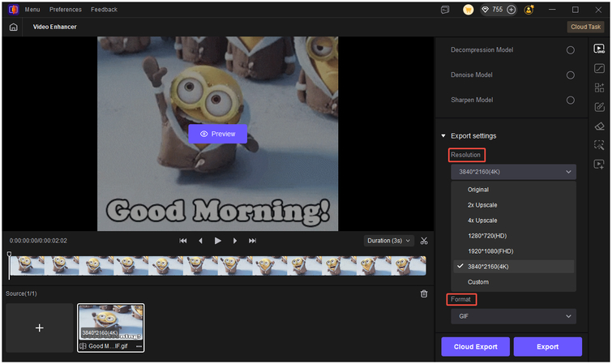Choose 4x Upscale option
The image size is (612, 364).
coord(513,221)
